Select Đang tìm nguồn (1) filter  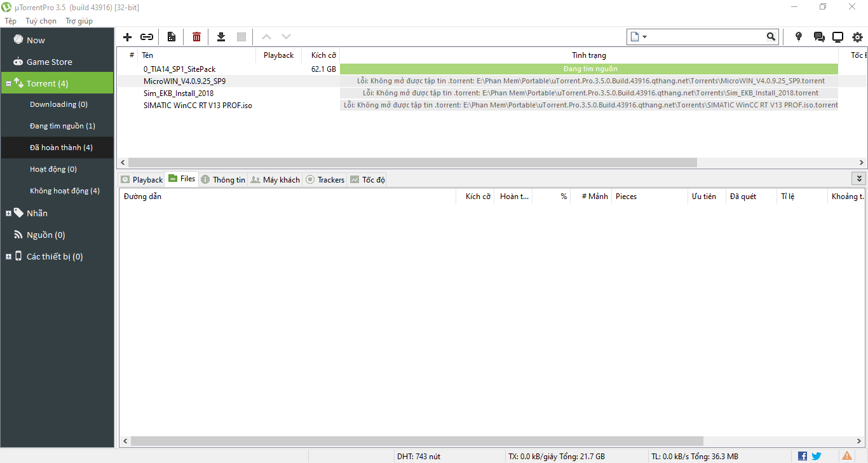point(62,126)
